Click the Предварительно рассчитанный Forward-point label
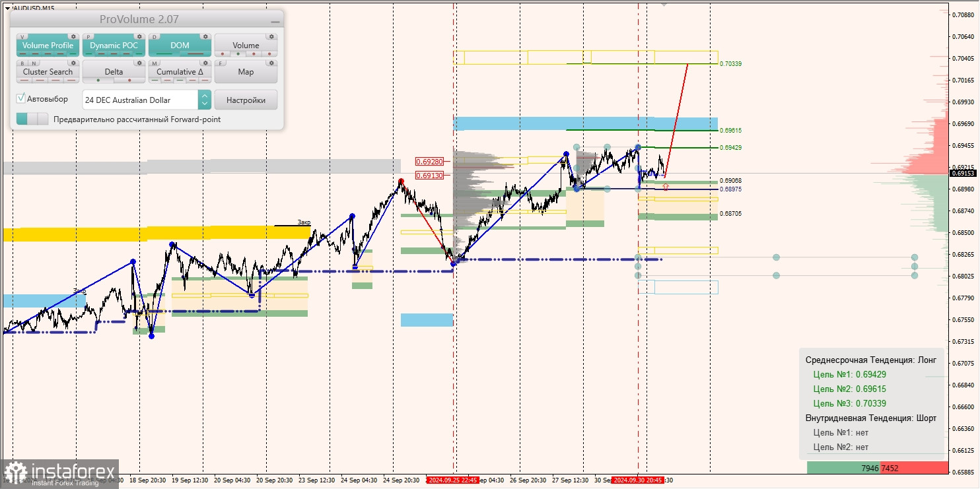This screenshot has width=980, height=489. (x=137, y=119)
